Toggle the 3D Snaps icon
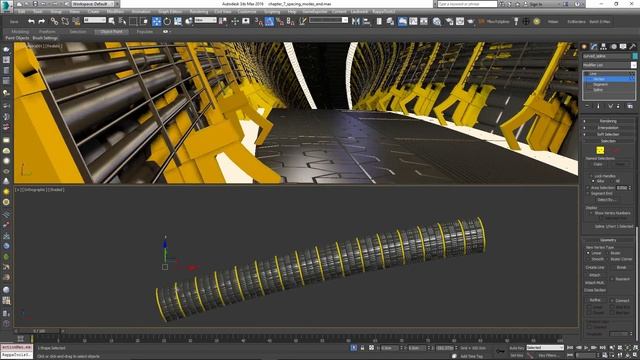The width and height of the screenshot is (640, 360). click(x=259, y=21)
